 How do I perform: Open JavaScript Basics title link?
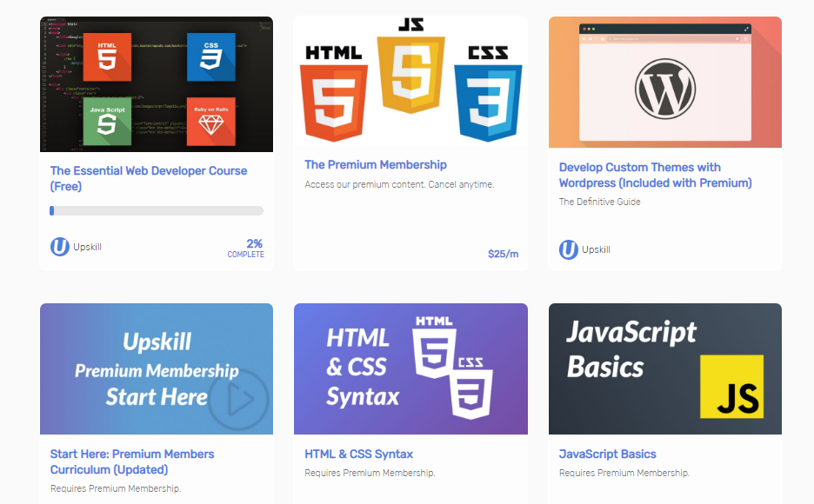pos(607,454)
